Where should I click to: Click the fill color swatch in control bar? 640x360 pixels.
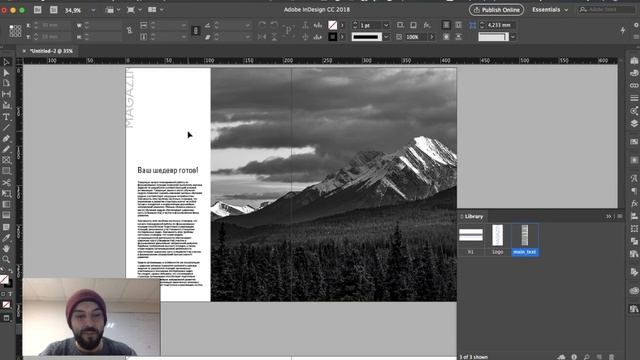333,25
